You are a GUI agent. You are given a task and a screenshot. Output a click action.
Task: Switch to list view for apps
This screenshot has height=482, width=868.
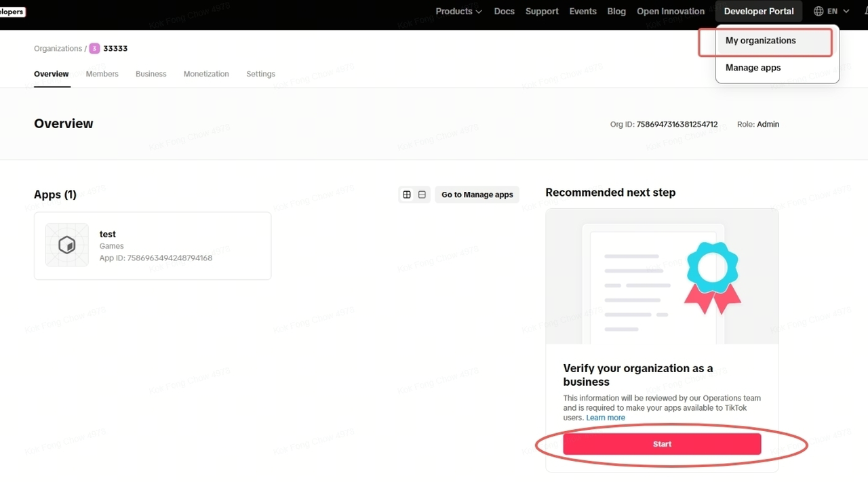pos(422,195)
